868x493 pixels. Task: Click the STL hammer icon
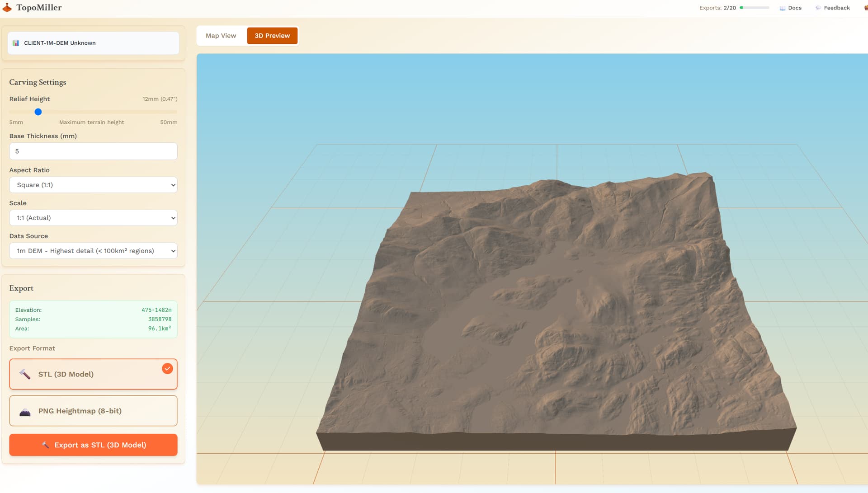pos(25,374)
